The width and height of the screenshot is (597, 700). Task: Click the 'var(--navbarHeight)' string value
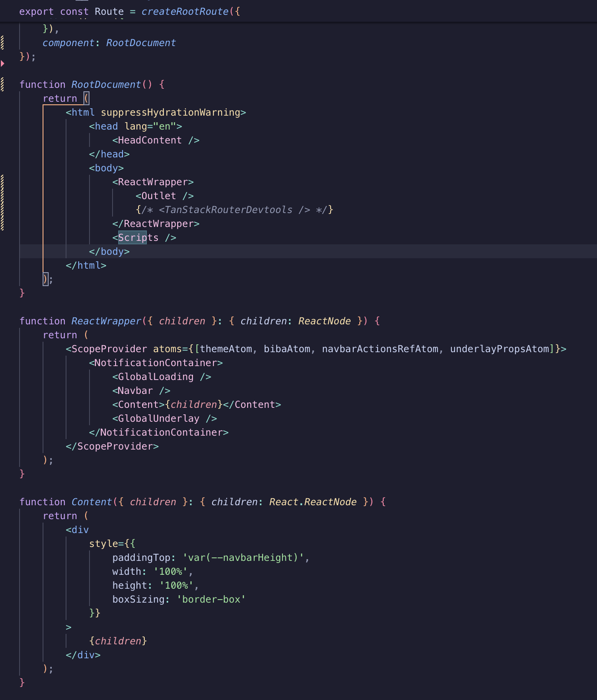[243, 558]
